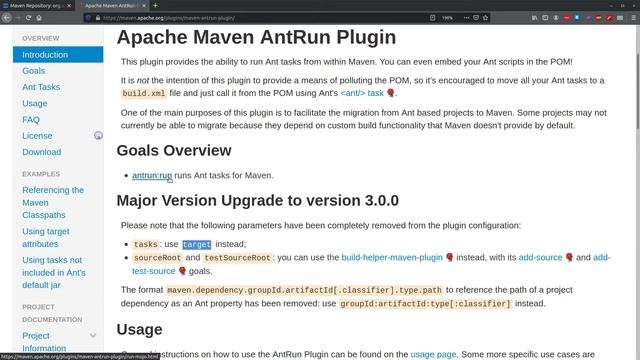Click the forward navigation arrow
640x360 pixels.
[x=18, y=18]
